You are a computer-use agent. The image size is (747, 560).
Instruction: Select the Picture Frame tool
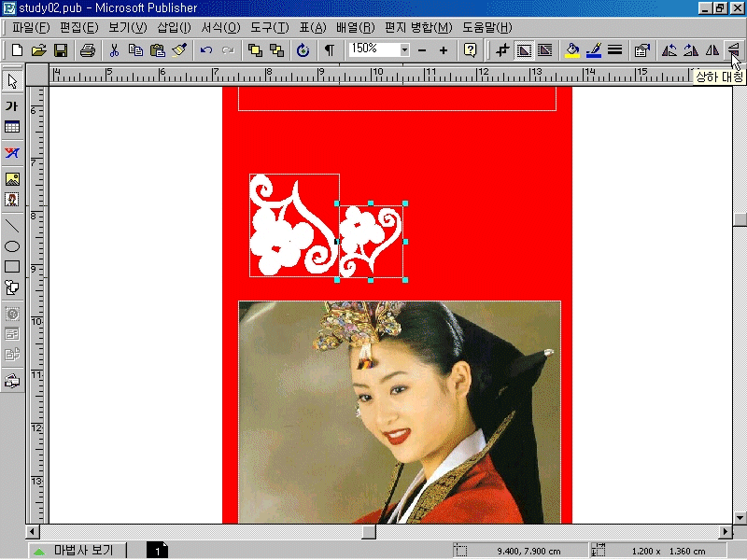(12, 179)
